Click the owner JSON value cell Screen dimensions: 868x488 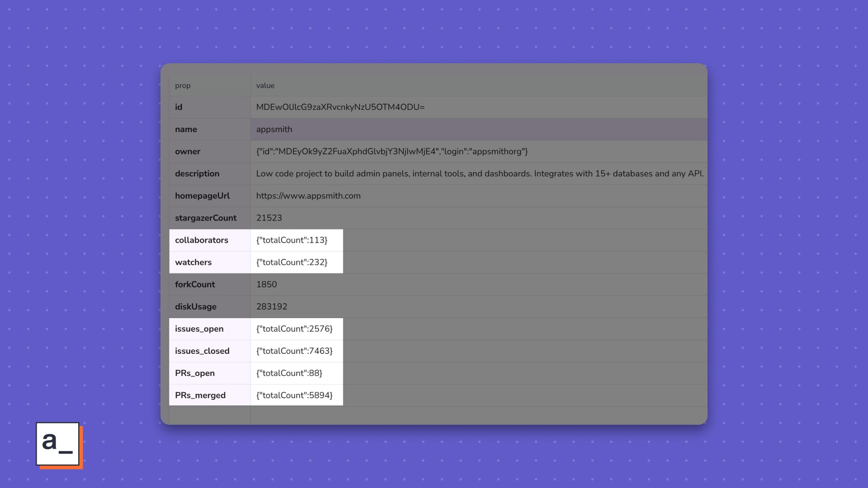[392, 151]
